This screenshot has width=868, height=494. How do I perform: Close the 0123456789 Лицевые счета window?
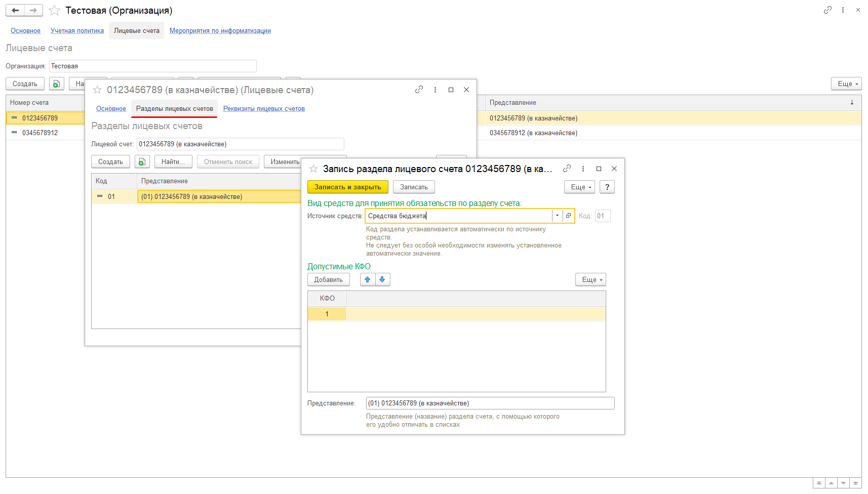466,90
